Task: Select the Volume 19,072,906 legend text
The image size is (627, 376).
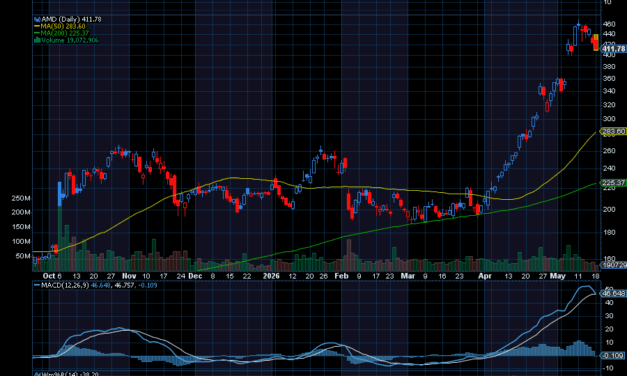Action: [70, 40]
